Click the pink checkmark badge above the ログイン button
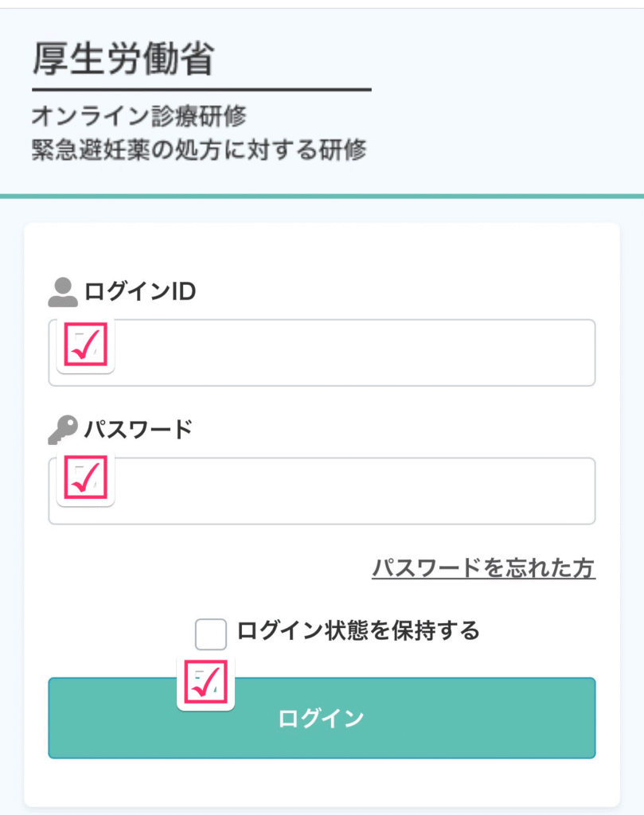The height and width of the screenshot is (815, 644). coord(205,683)
